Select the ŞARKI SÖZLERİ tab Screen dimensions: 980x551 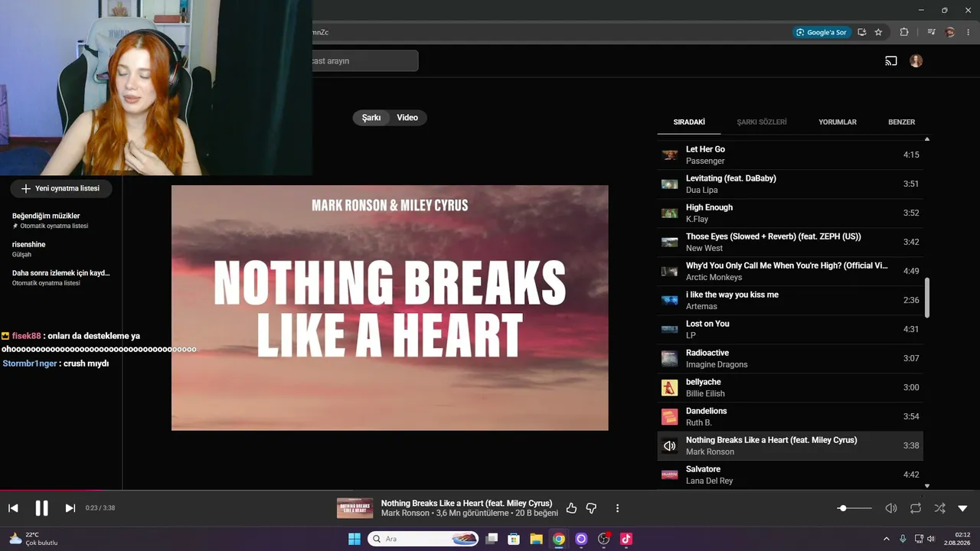pyautogui.click(x=762, y=122)
